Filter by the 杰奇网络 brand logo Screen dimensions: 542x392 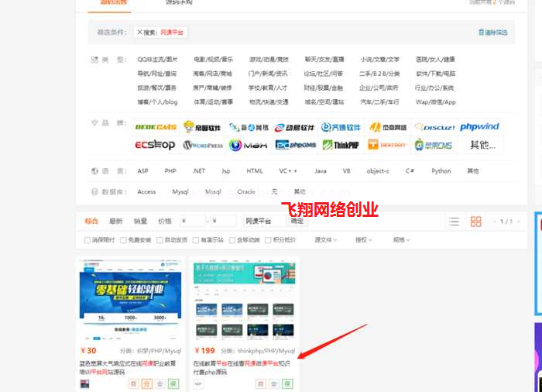pyautogui.click(x=387, y=127)
